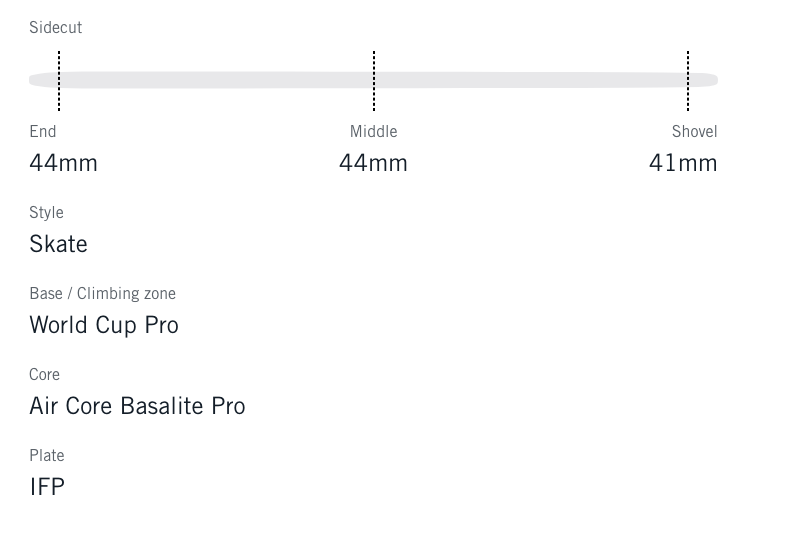Select the Skate style value

click(x=58, y=244)
